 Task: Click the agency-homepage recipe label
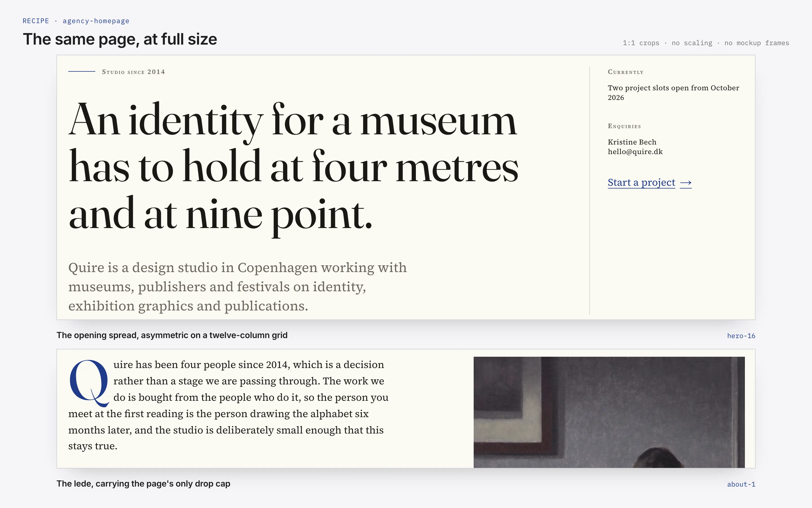(x=96, y=21)
